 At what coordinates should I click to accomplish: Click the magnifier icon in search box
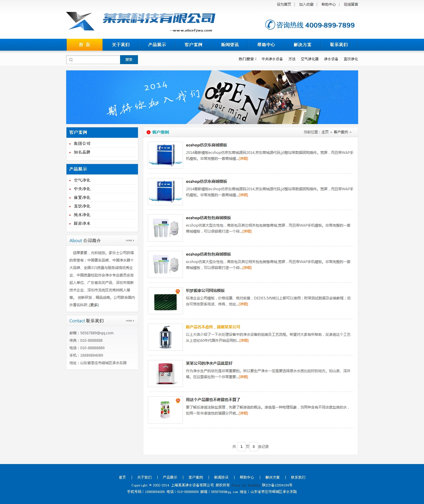pos(71,60)
